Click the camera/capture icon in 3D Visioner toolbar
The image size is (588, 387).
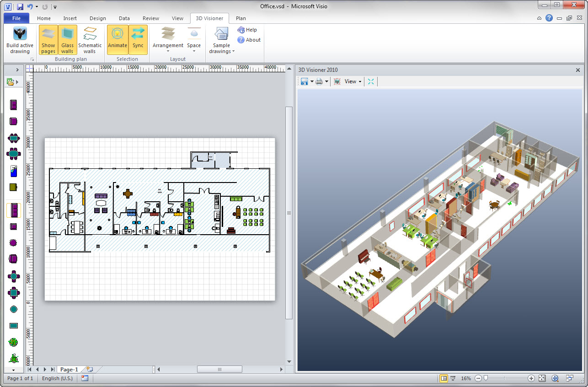pos(337,81)
